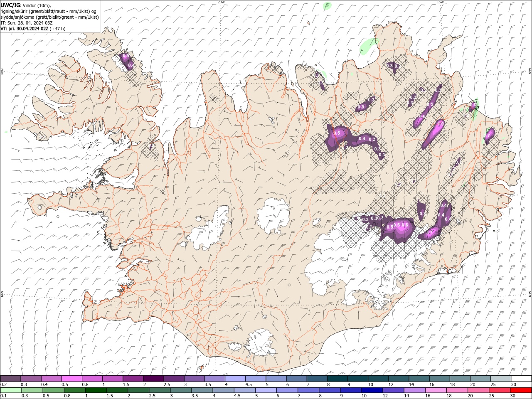Pick the red 25 swatch in lower legend row
This screenshot has height=399, width=532.
(x=500, y=390)
